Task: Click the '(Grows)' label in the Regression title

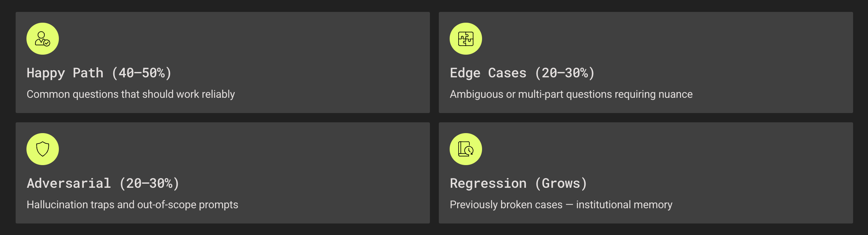Action: [561, 183]
